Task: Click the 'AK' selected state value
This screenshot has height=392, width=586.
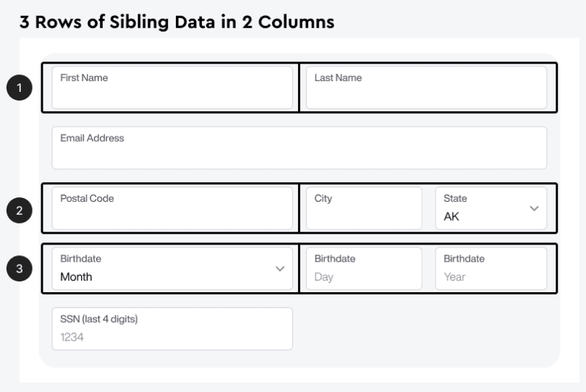Action: [451, 216]
